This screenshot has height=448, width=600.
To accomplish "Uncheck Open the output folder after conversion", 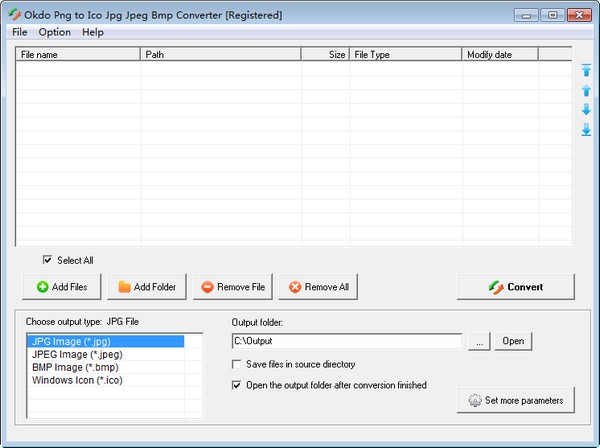I will pos(237,384).
